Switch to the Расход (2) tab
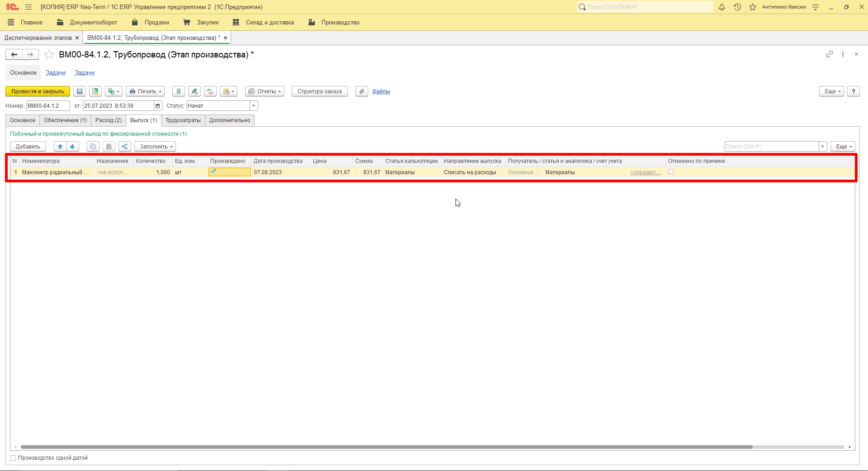 click(x=109, y=120)
